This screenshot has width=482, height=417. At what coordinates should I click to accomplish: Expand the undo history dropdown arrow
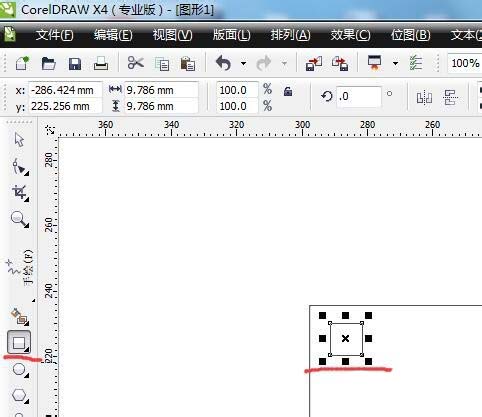click(244, 63)
